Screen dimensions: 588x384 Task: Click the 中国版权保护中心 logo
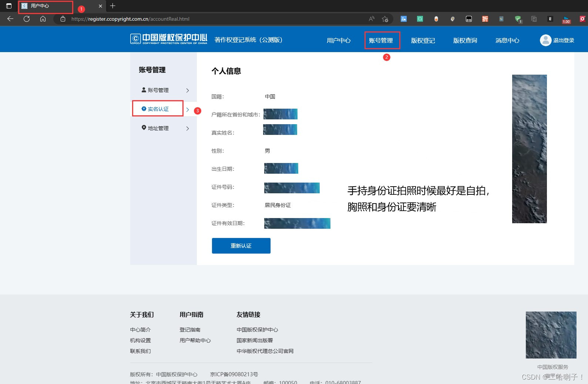tap(169, 39)
